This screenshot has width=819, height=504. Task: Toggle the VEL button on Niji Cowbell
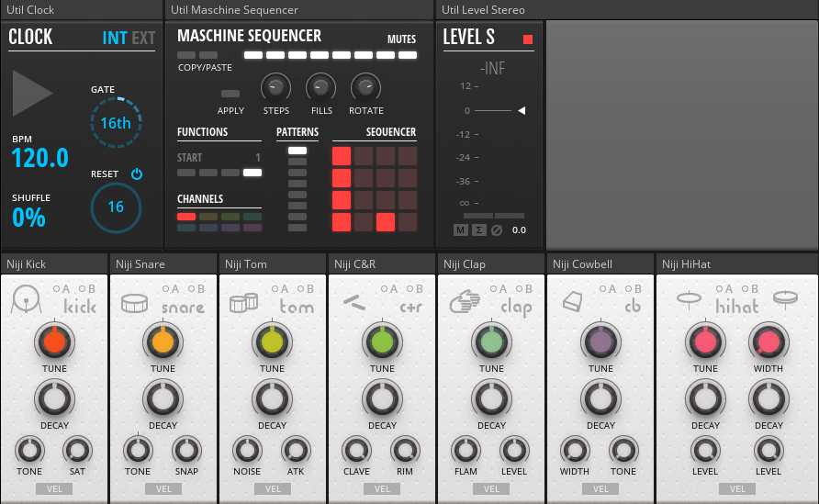(600, 489)
